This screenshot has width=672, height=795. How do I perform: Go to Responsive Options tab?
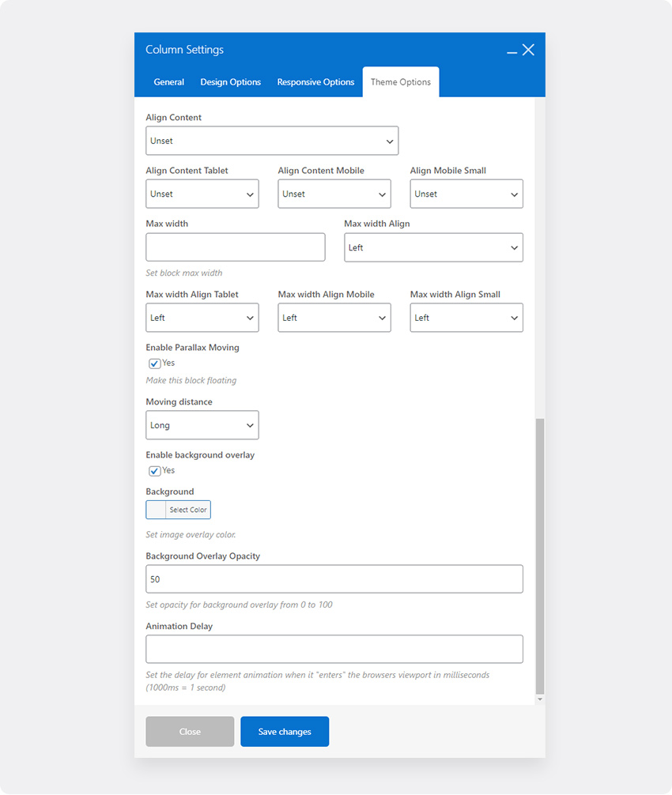[x=315, y=81]
